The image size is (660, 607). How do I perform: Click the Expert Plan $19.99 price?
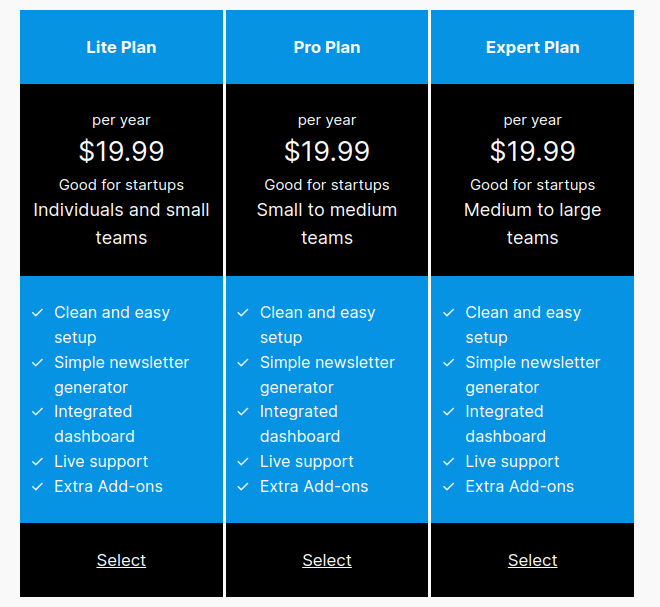532,151
